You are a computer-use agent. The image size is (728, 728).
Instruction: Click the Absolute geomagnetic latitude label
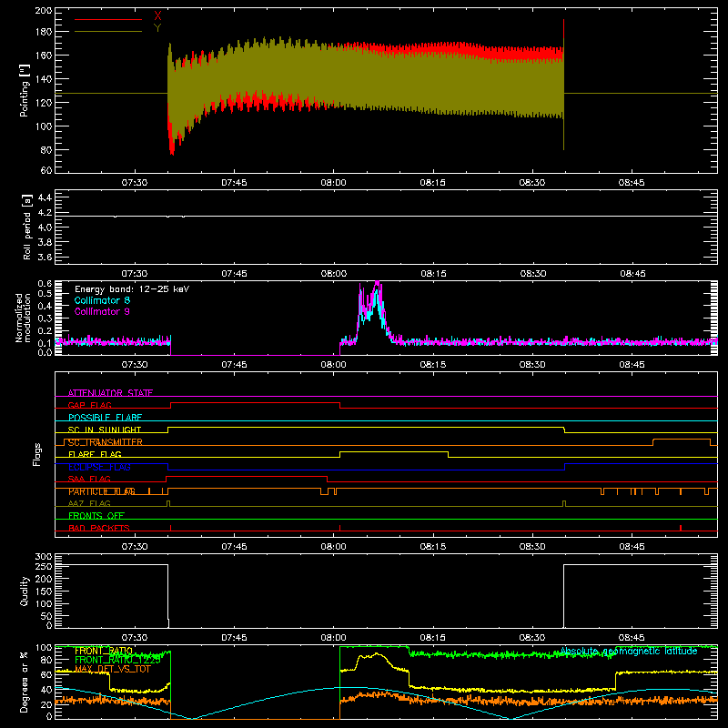[629, 651]
